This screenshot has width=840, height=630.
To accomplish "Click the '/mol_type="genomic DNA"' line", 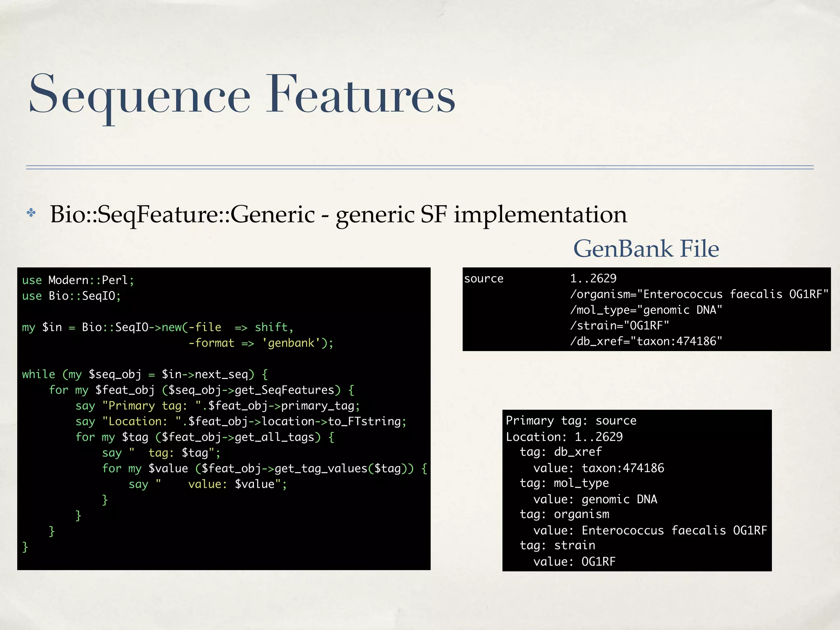I will click(646, 310).
